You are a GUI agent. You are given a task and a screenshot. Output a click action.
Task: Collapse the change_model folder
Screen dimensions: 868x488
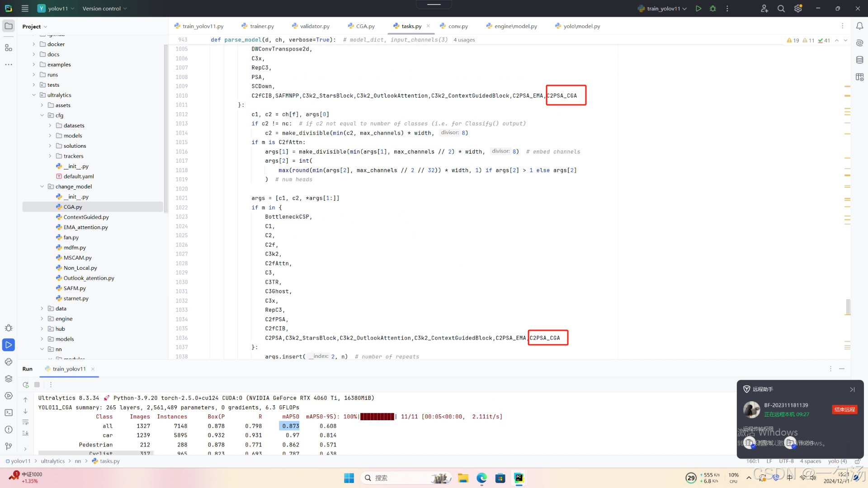click(x=42, y=187)
